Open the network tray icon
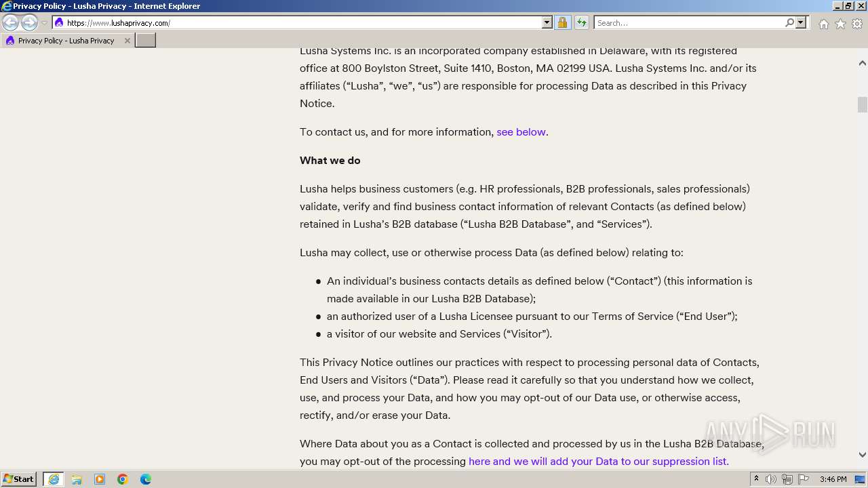 tap(787, 479)
